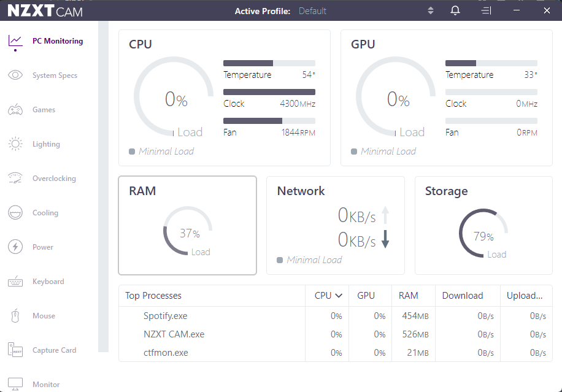562x392 pixels.
Task: Click the System Specs eye icon
Action: click(x=15, y=75)
